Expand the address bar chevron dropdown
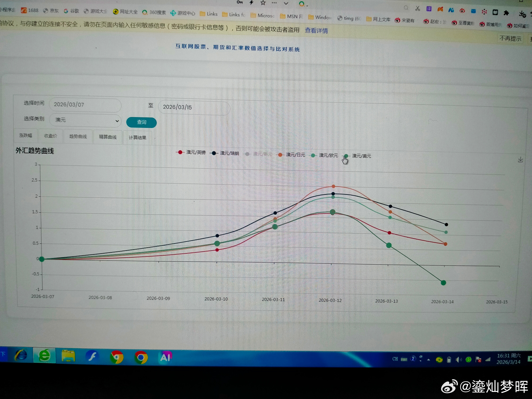This screenshot has height=399, width=532. click(286, 3)
